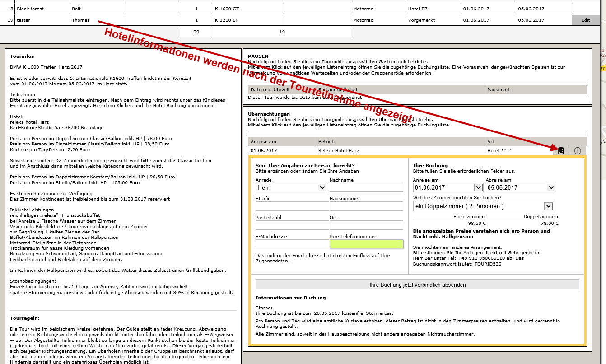Expand the Anrede dropdown showing Herr
Viewport: 606px width, 364px height.
tap(291, 187)
